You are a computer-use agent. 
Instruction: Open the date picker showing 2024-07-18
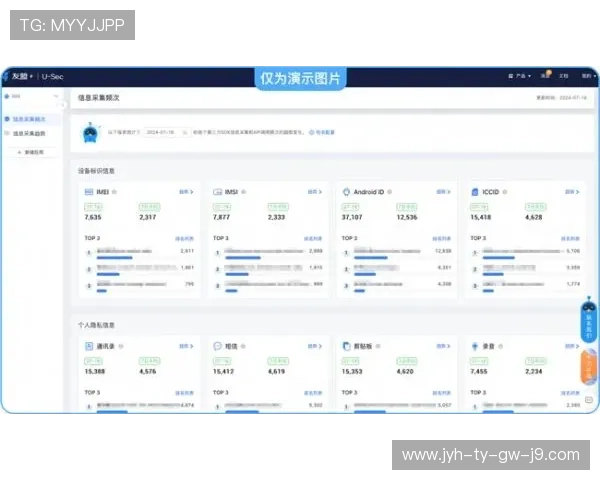pyautogui.click(x=166, y=132)
